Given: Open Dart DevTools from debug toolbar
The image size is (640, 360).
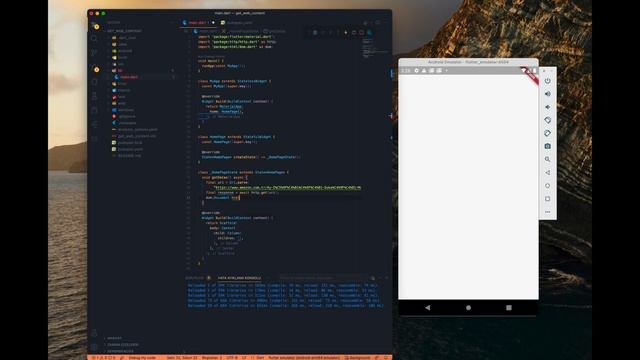Looking at the screenshot, I should [369, 32].
